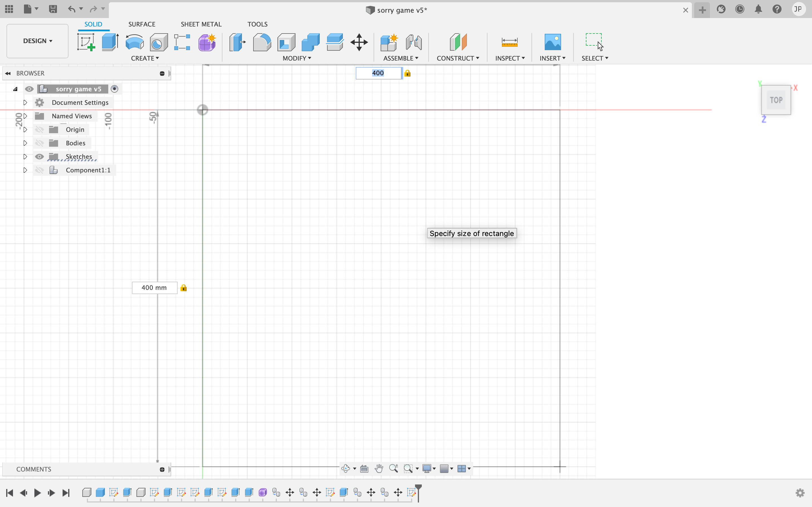Toggle visibility of Bodies folder

tap(39, 143)
